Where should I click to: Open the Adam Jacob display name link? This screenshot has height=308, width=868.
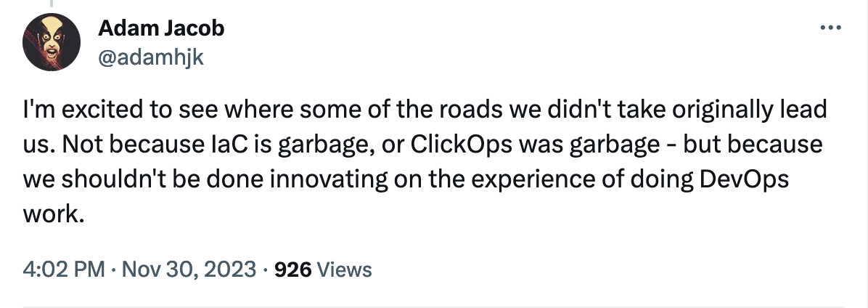[x=160, y=28]
